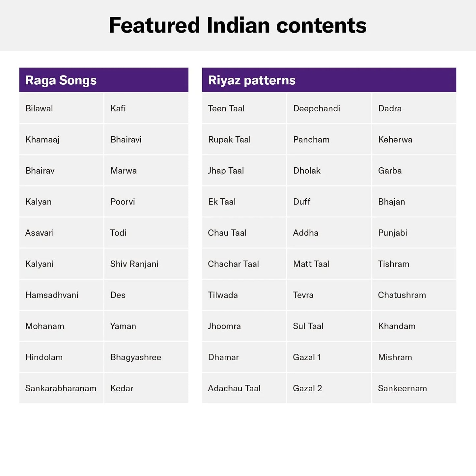This screenshot has height=476, width=476.
Task: Select the Sankarabharanam raga cell
Action: coord(61,388)
